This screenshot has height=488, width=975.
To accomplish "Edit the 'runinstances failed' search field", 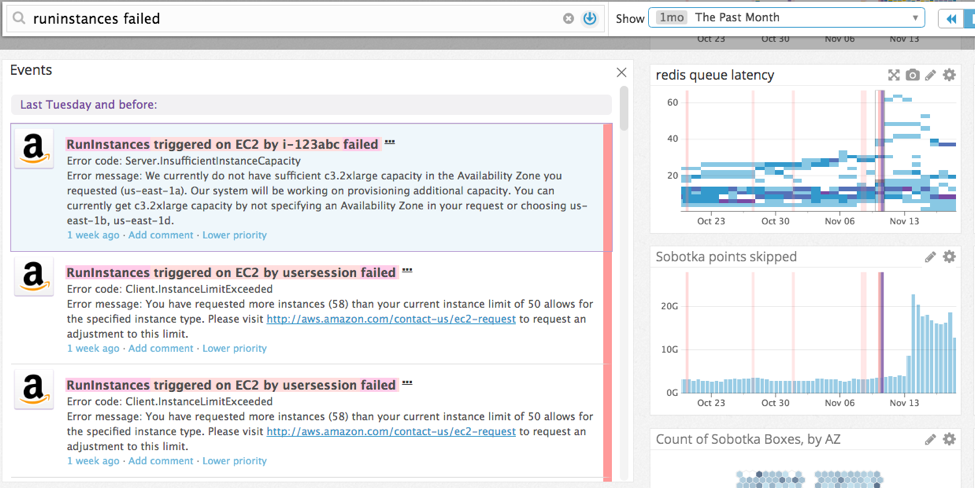I will pos(303,19).
